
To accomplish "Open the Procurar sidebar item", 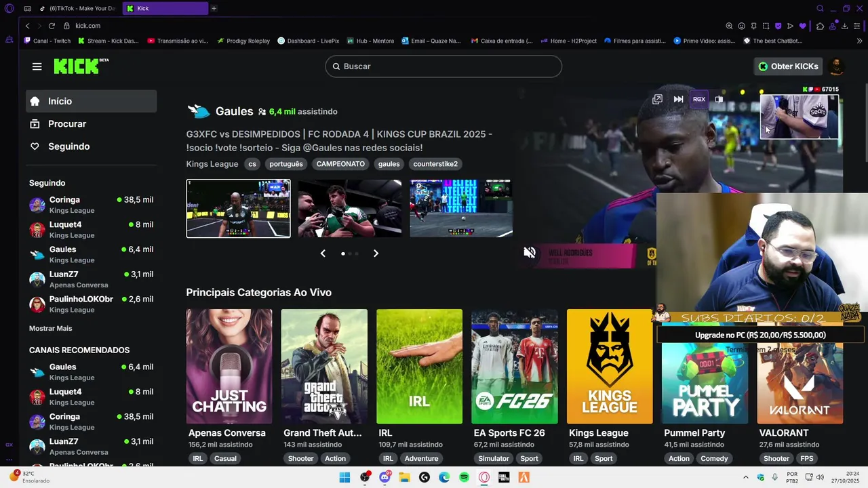I will [x=92, y=124].
